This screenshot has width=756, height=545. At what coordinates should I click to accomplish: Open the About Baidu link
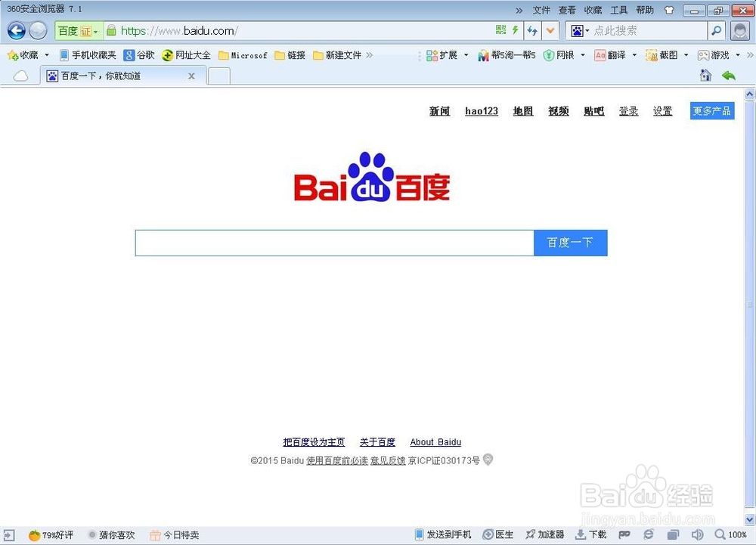tap(435, 442)
